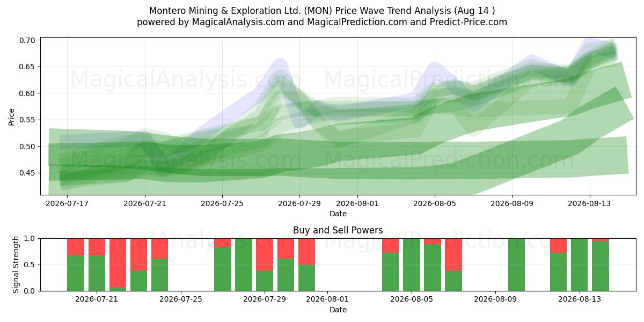Click the 2026-08-05 date tick on price chart
This screenshot has height=322, width=644.
click(x=435, y=203)
